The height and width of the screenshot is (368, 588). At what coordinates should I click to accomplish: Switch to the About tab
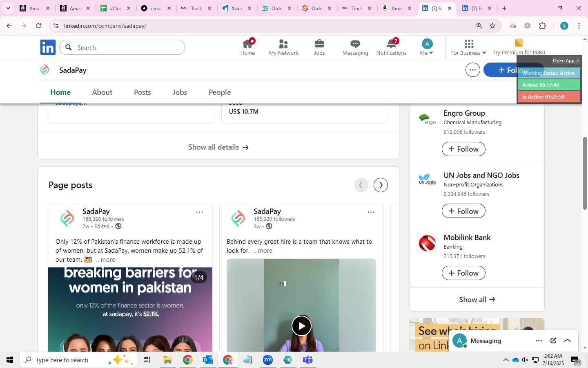coord(102,92)
